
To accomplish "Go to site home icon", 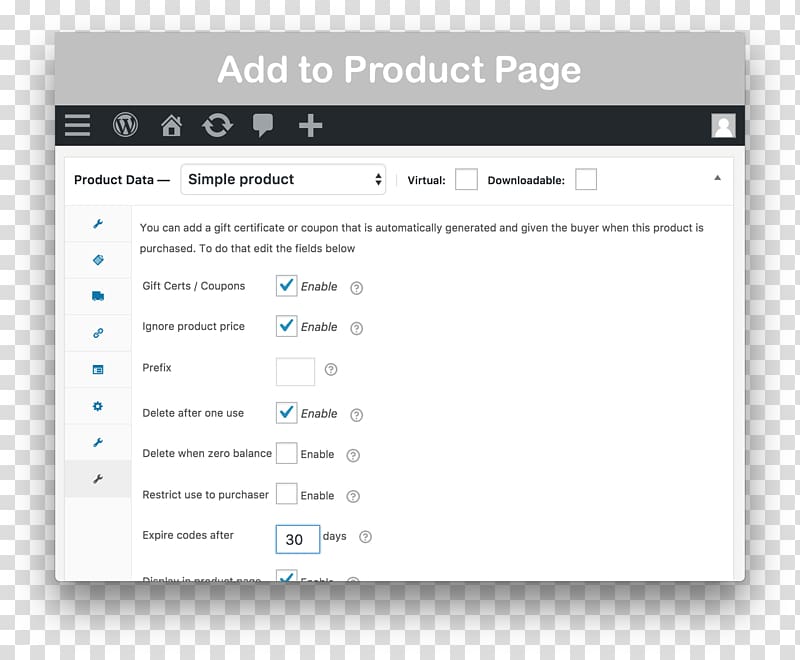I will click(171, 125).
